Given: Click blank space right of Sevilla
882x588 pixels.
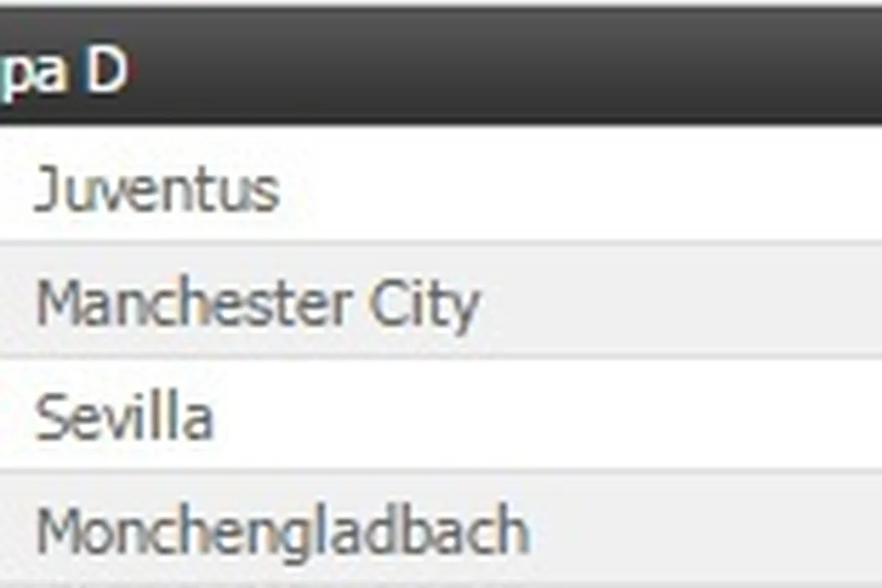Looking at the screenshot, I should pos(546,415).
